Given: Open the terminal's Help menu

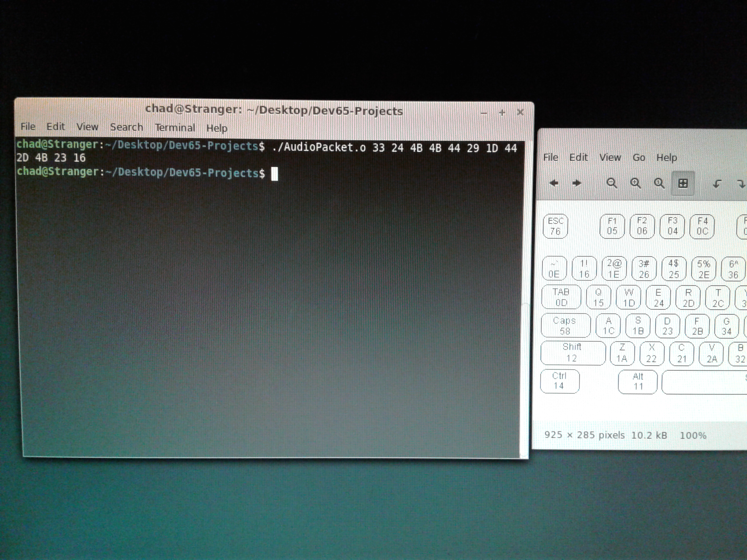Looking at the screenshot, I should coord(217,128).
